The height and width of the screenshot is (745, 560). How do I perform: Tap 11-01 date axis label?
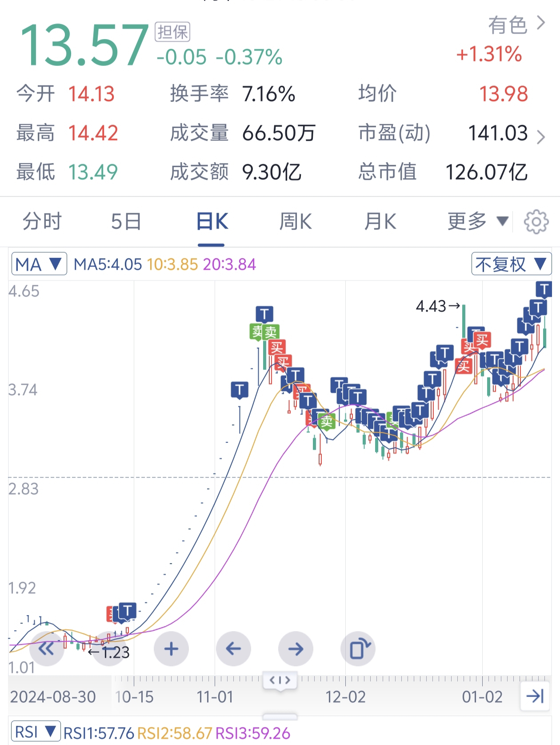(x=215, y=697)
